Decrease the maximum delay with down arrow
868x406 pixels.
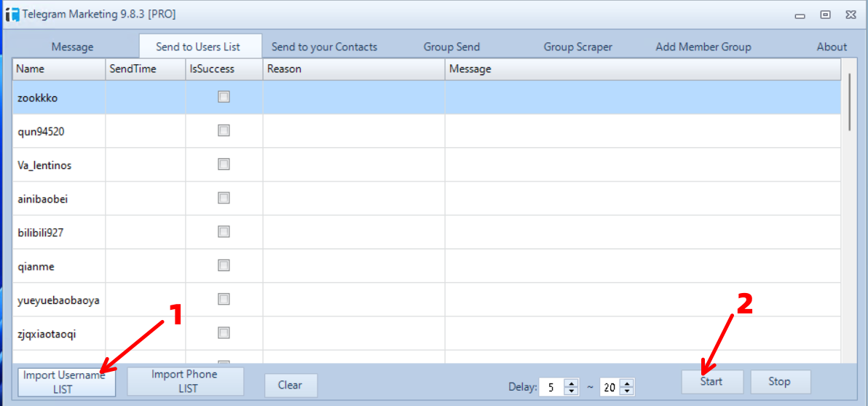(627, 391)
